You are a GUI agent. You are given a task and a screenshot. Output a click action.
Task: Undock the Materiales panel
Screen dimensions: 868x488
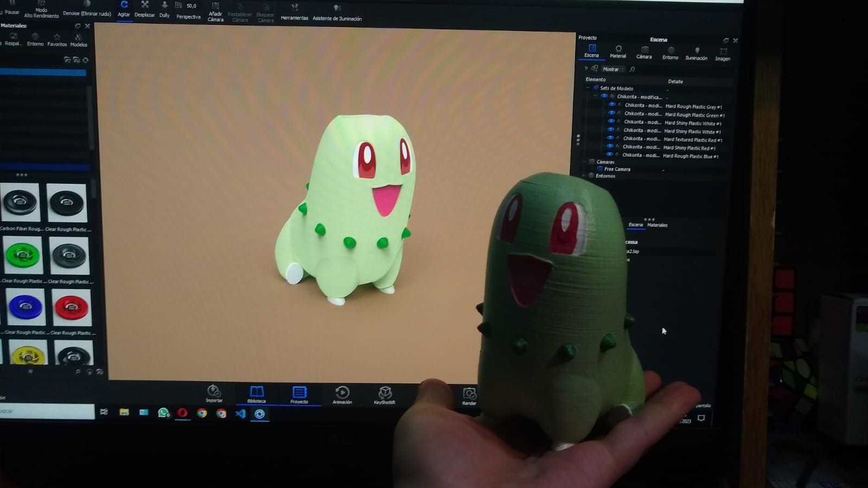click(x=78, y=26)
